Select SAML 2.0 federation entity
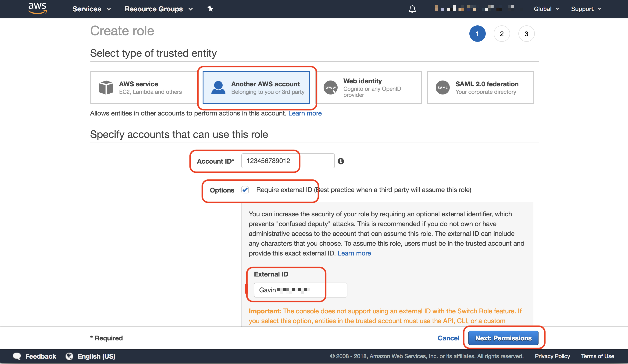 tap(480, 87)
